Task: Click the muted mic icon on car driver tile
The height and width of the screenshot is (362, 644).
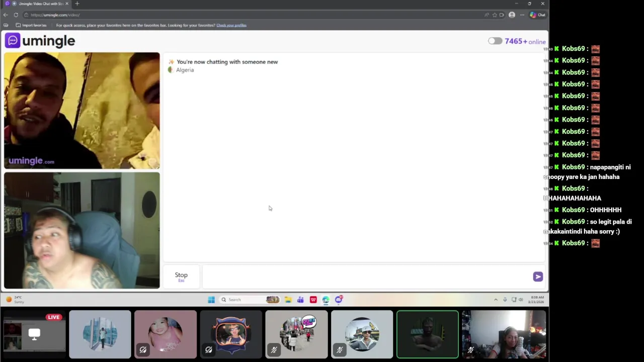Action: point(339,350)
